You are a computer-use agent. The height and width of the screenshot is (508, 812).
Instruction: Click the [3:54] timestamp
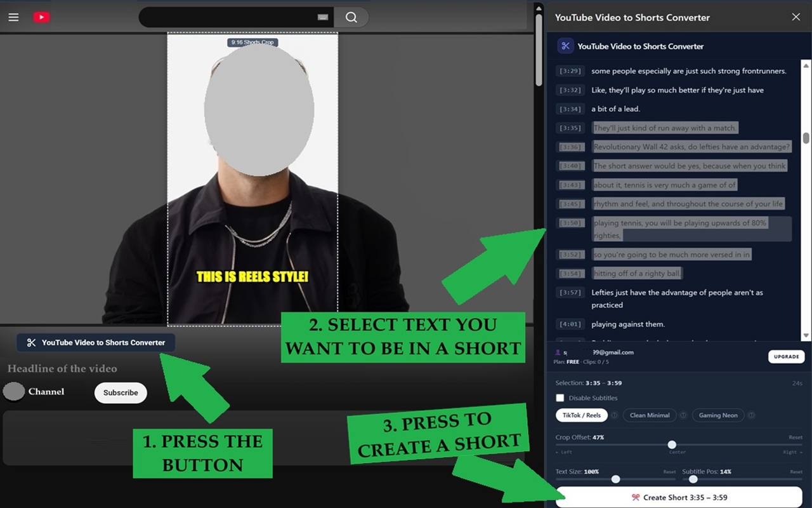(569, 274)
